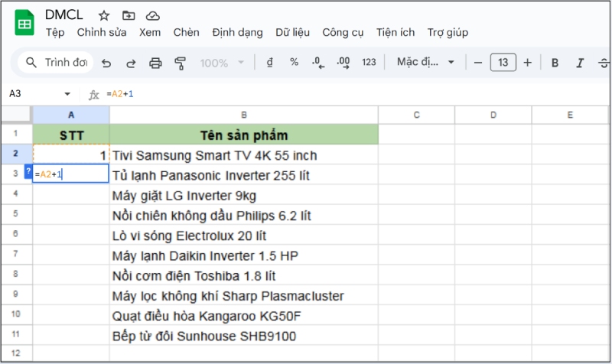Open the Chỉnh sửa menu

(102, 32)
